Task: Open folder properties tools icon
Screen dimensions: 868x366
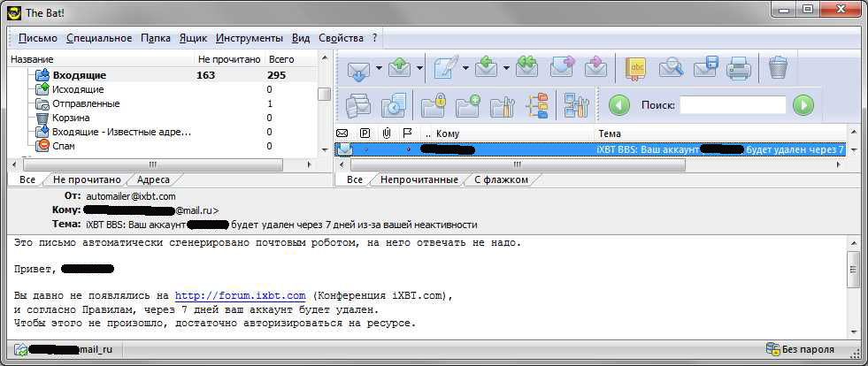Action: [x=503, y=105]
